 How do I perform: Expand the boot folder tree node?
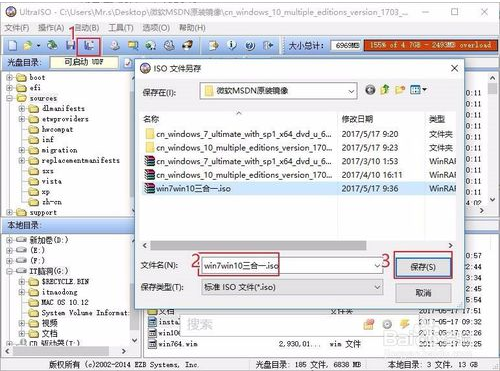click(x=9, y=78)
